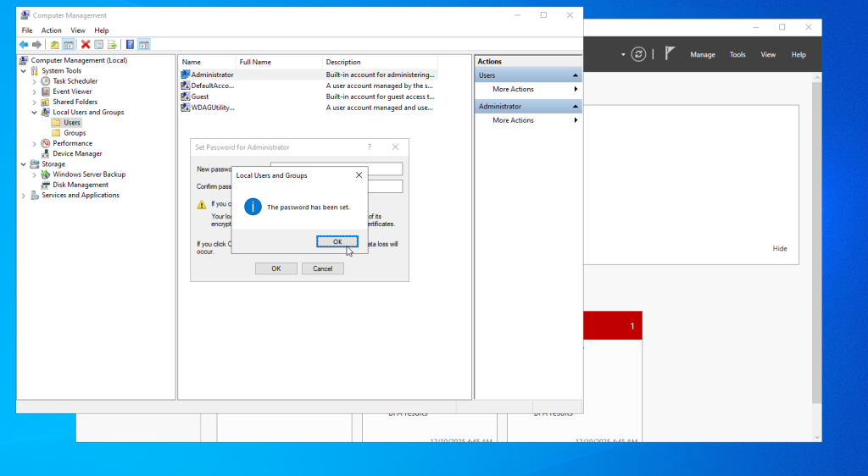Select the WDAGUtility user row
Viewport: 868px width, 476px height.
click(308, 108)
